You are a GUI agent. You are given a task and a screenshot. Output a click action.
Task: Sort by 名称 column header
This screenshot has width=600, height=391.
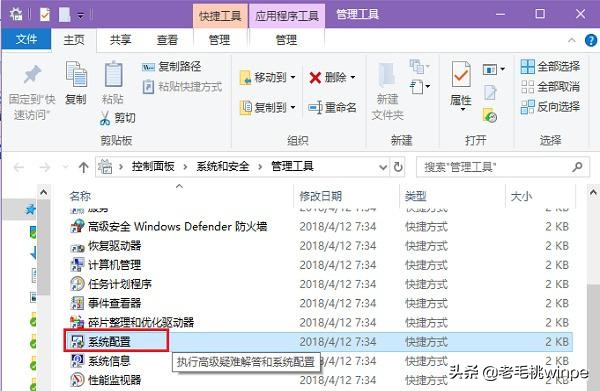coord(80,196)
